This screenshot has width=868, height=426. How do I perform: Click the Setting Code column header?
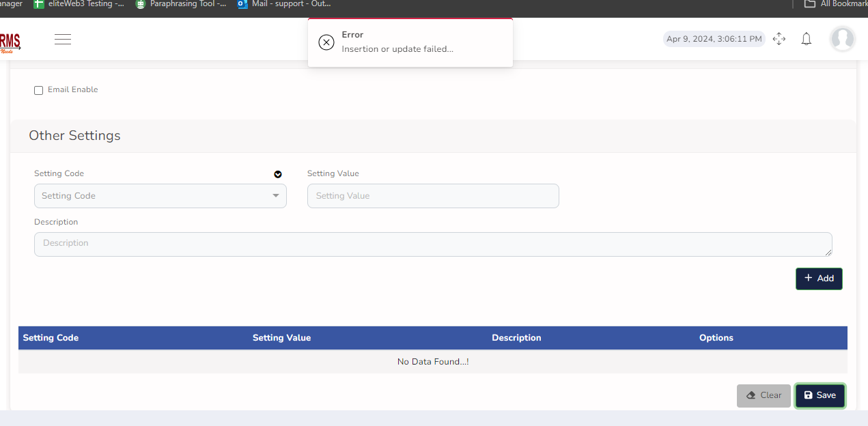click(x=51, y=338)
